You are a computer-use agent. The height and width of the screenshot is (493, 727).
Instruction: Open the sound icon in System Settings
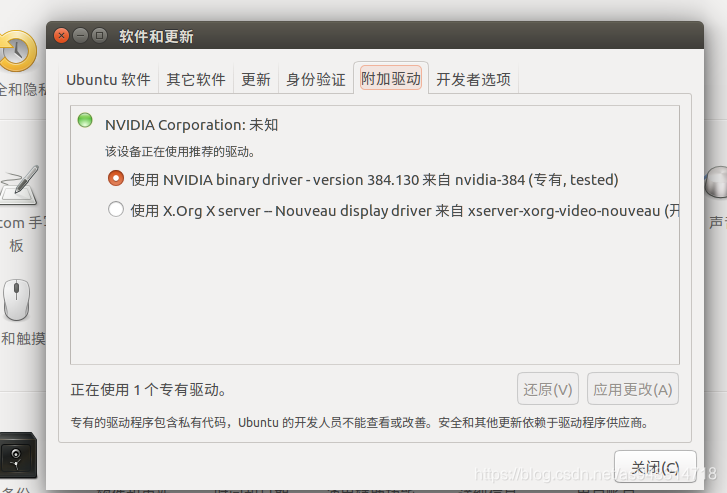(x=716, y=182)
